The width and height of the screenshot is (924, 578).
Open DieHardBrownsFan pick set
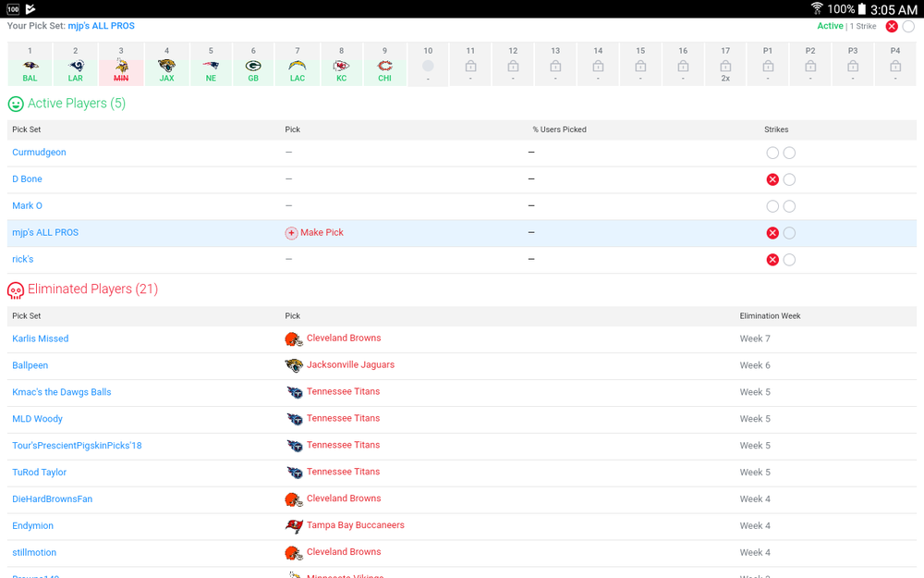pos(53,499)
